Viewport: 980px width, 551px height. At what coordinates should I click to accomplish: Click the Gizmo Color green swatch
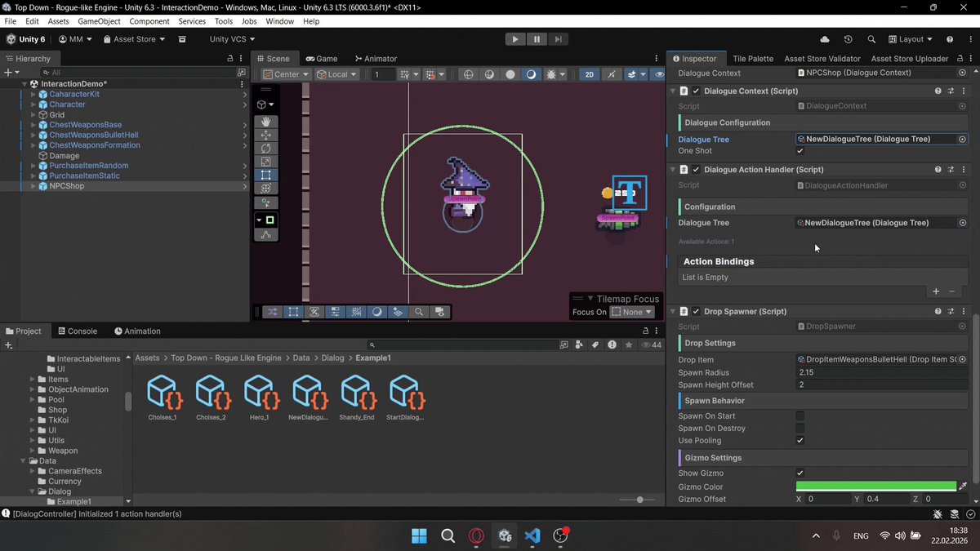876,487
